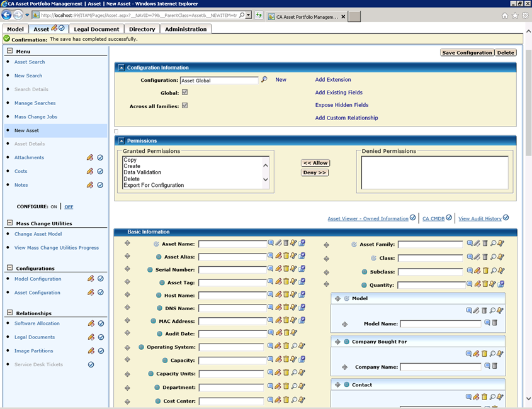Image resolution: width=532 pixels, height=409 pixels.
Task: Click the pencil icon beside Legal Documents
Action: click(x=91, y=337)
